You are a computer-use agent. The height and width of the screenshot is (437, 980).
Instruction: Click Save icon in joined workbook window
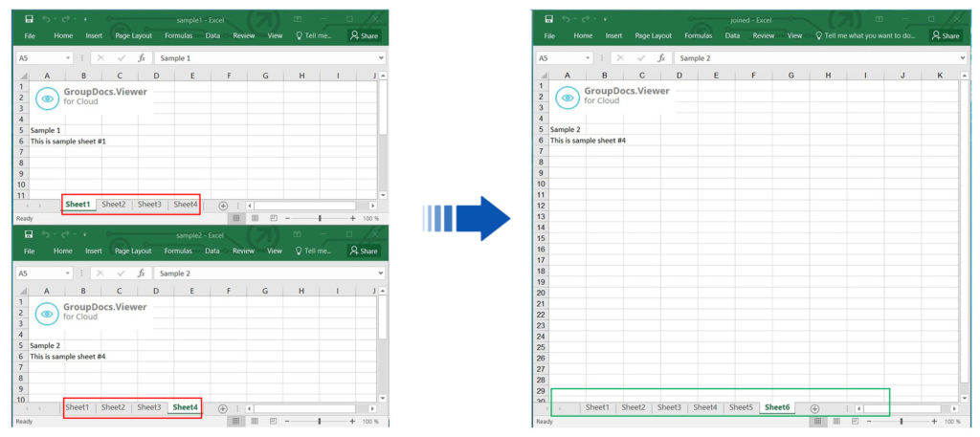[x=548, y=18]
